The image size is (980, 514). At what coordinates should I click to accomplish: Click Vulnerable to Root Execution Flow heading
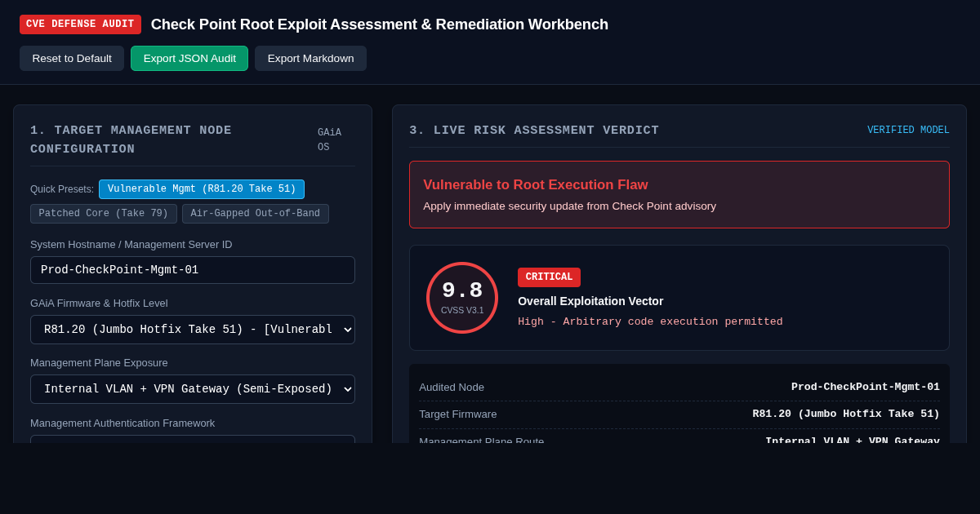(x=536, y=185)
